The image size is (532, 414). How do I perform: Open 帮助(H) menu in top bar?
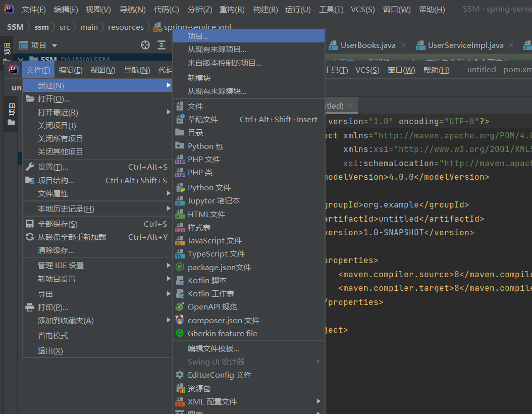pyautogui.click(x=432, y=10)
